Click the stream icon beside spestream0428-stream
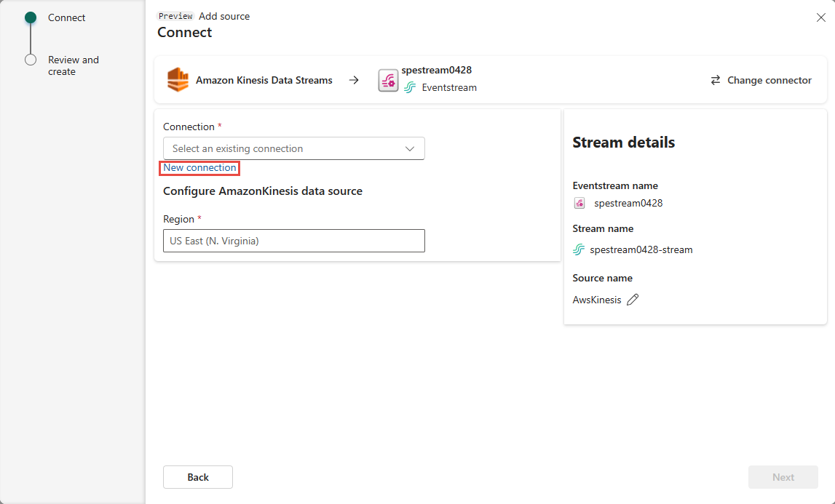The width and height of the screenshot is (835, 504). point(577,249)
